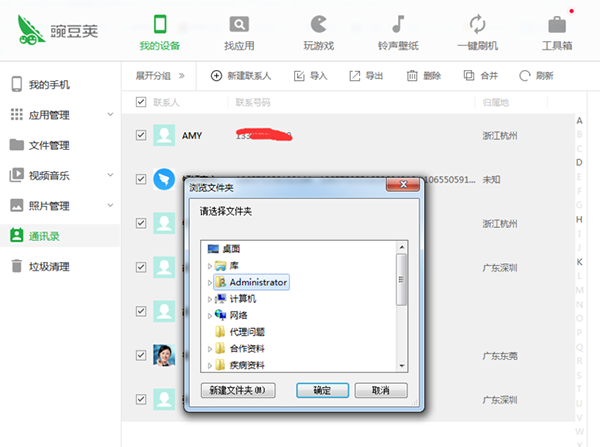The image size is (600, 447).
Task: Click 导入 import contacts
Action: [310, 76]
